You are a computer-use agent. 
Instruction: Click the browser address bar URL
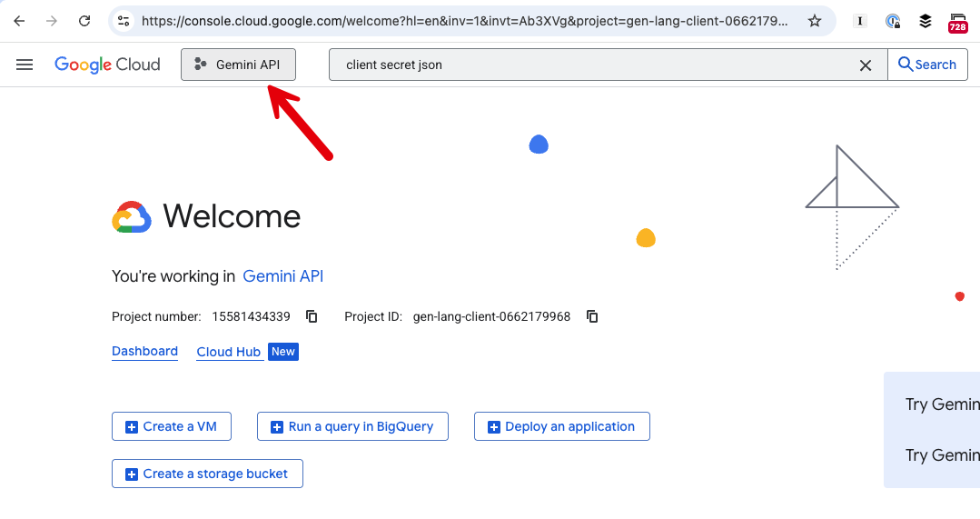coord(464,21)
